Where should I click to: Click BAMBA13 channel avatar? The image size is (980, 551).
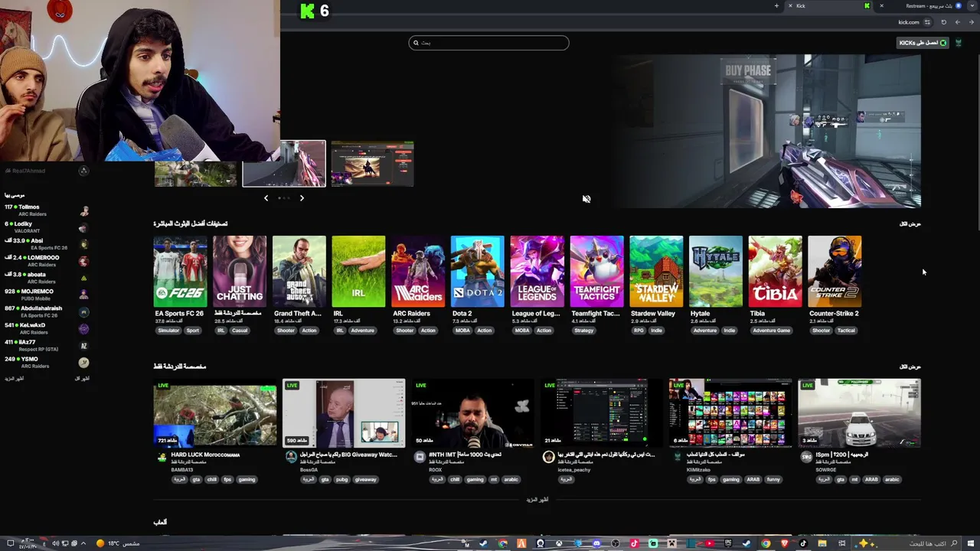162,457
